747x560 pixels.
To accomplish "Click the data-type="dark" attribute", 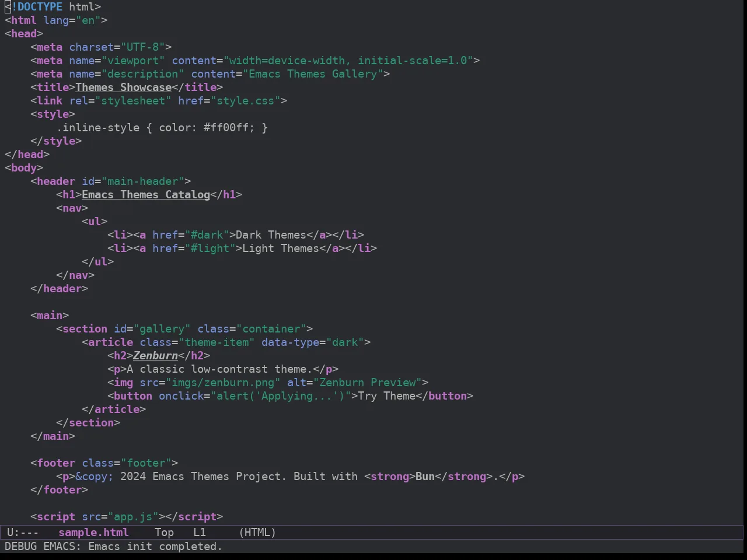I will [x=313, y=342].
